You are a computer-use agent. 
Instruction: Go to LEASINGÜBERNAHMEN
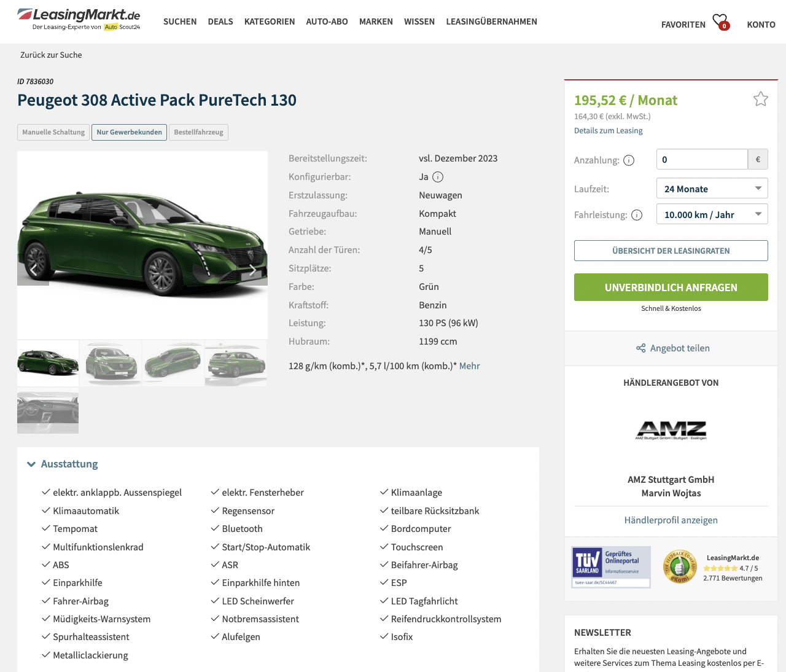coord(491,21)
